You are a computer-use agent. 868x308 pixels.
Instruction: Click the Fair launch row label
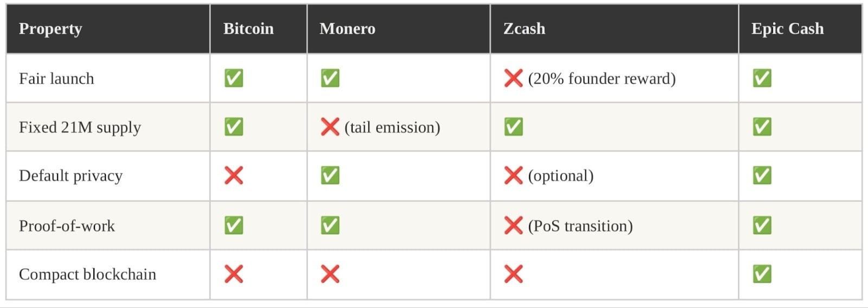[56, 79]
